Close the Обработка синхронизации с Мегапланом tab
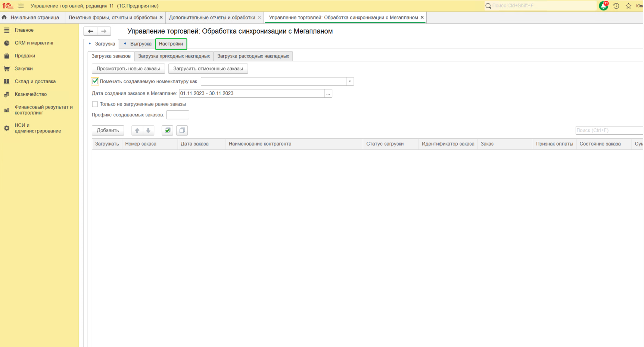 pyautogui.click(x=422, y=18)
